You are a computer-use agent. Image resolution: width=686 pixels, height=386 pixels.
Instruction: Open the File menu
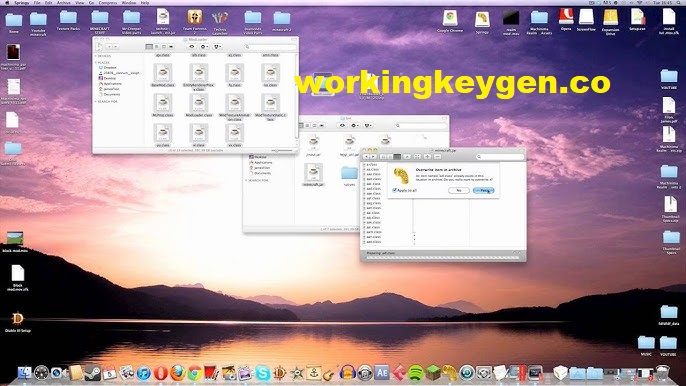click(37, 3)
